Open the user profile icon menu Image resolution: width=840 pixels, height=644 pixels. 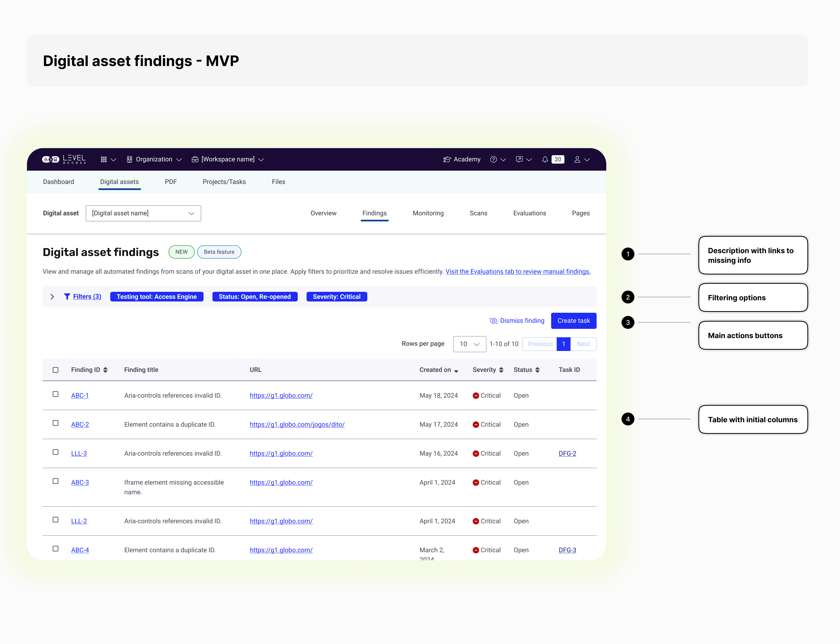pos(577,159)
